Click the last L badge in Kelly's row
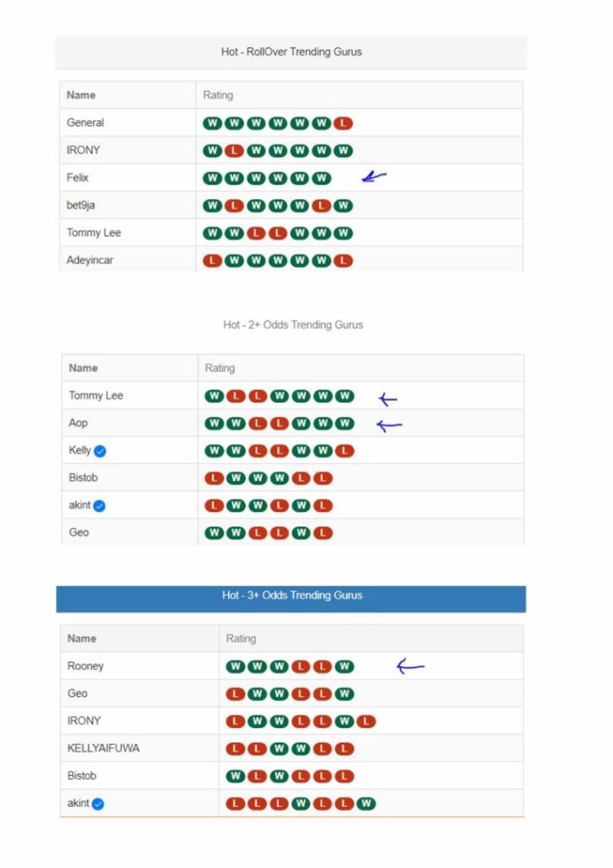 [345, 451]
